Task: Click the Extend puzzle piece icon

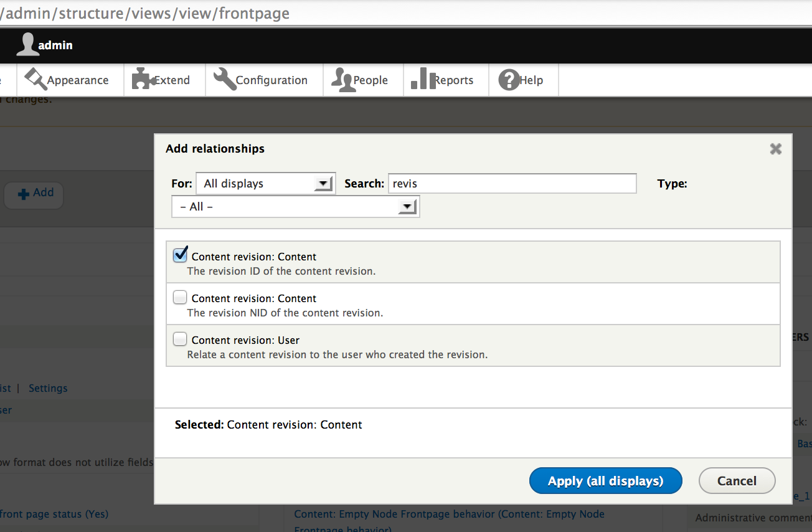Action: tap(143, 80)
